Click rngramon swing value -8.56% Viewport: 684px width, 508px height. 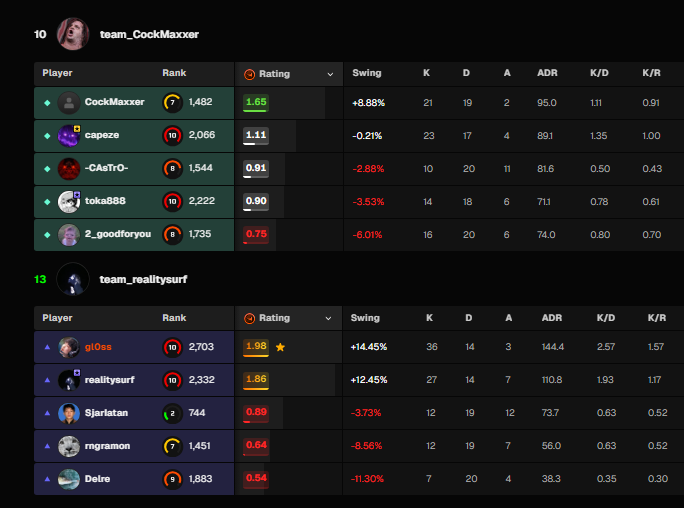coord(366,446)
